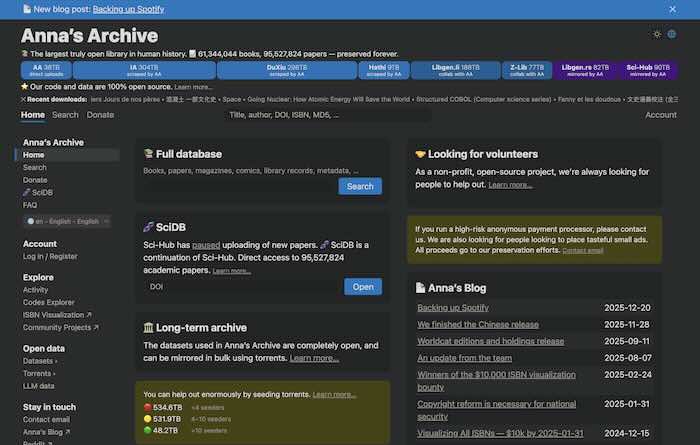Click the Open button next to DOI
Viewport: 700px width, 445px height.
362,287
